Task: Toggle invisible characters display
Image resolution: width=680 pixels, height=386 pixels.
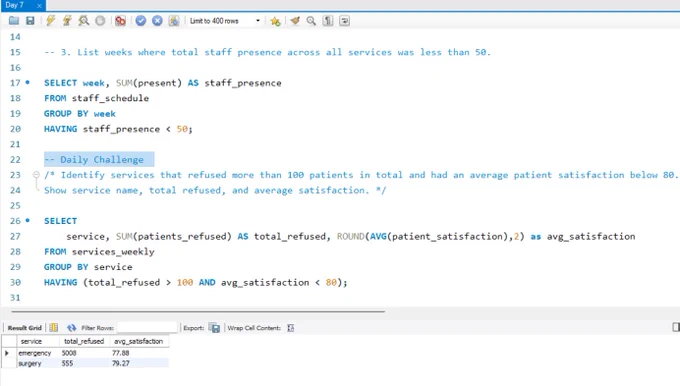Action: click(x=328, y=21)
